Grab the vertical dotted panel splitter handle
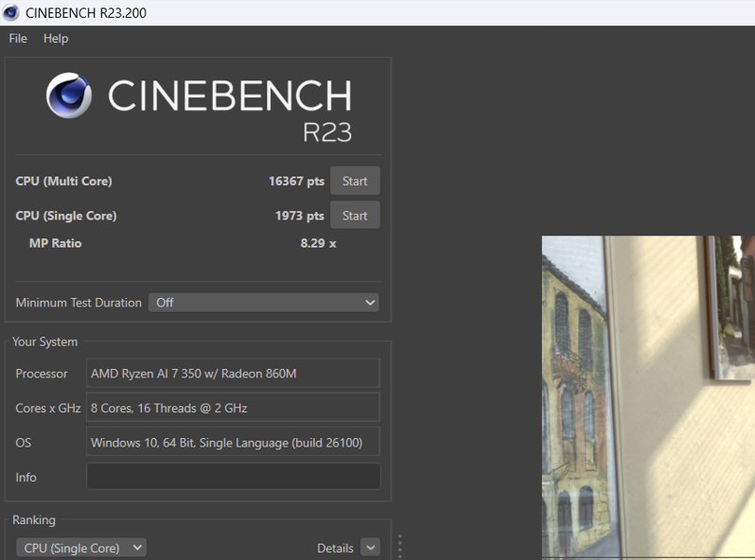755x560 pixels. pyautogui.click(x=400, y=547)
